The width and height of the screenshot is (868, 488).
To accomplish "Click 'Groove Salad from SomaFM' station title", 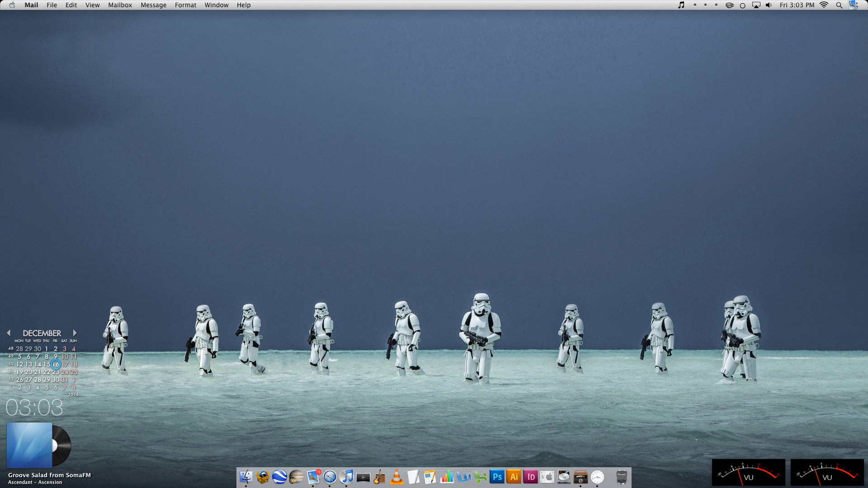I will click(x=49, y=475).
